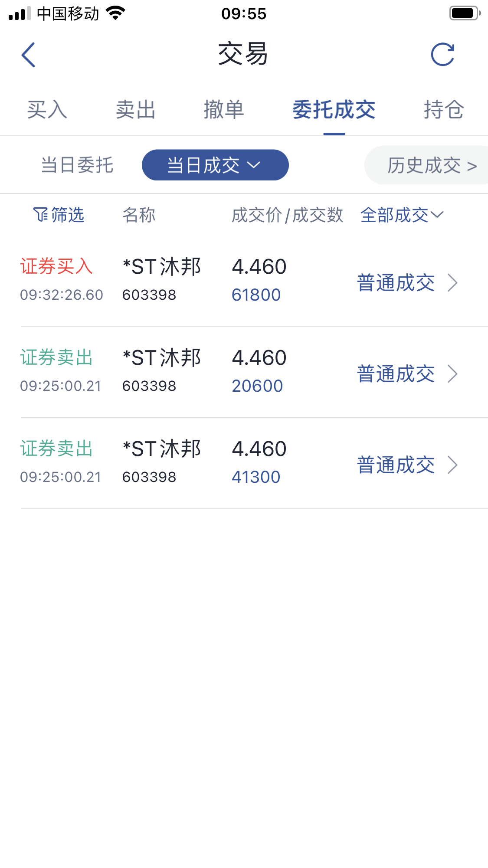Tap 普通成交 on the 证券买入 row
This screenshot has height=868, width=488.
(x=396, y=283)
